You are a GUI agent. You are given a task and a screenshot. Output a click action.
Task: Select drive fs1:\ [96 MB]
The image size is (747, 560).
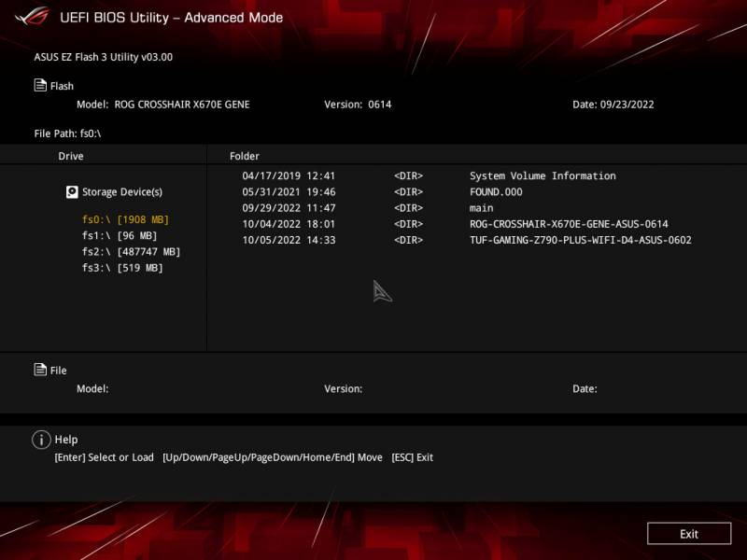pyautogui.click(x=120, y=236)
